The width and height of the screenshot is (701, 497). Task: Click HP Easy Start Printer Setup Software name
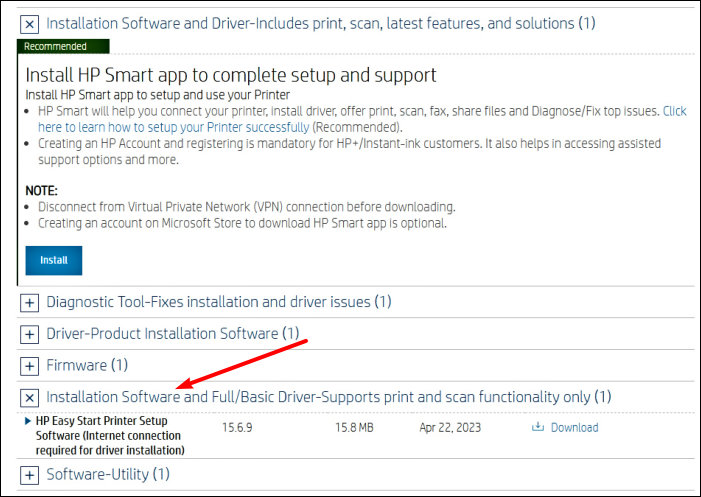[110, 435]
